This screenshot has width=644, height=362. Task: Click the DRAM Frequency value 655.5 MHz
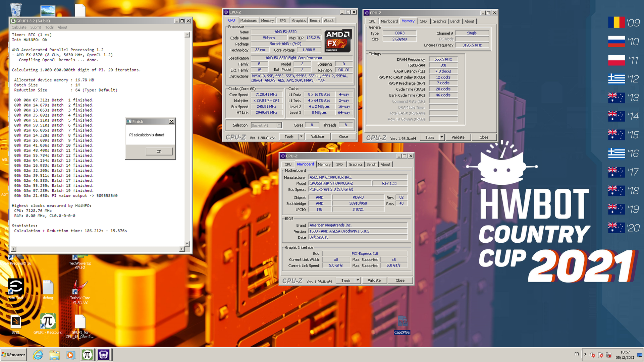point(443,59)
